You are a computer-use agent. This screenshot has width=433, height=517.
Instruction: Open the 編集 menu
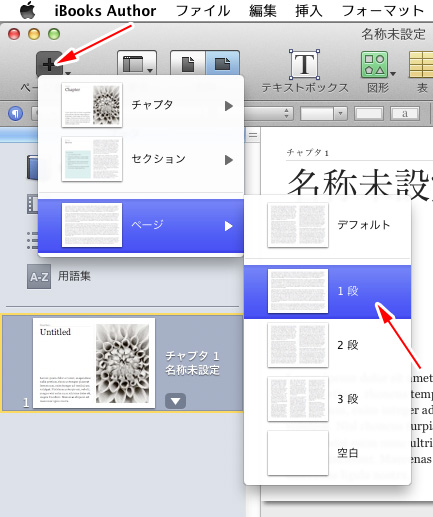263,11
